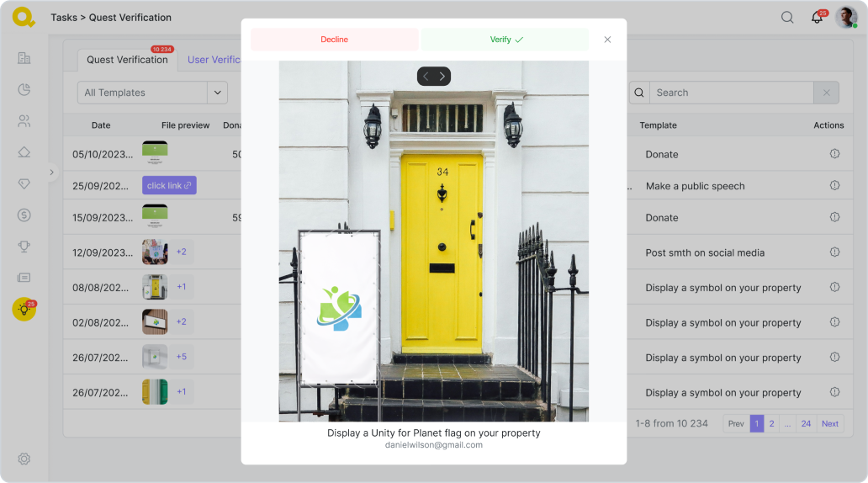Viewport: 868px width, 483px height.
Task: Open user profile avatar in header
Action: tap(846, 18)
